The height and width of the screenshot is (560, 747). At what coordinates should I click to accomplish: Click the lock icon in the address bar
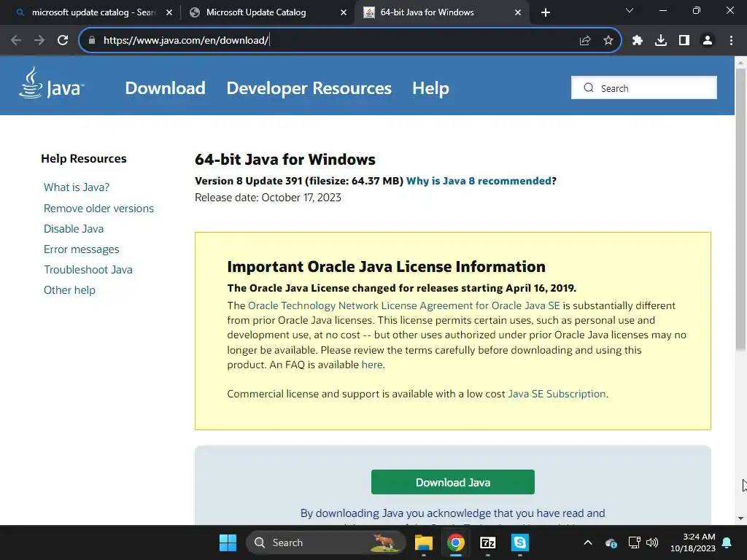coord(92,40)
